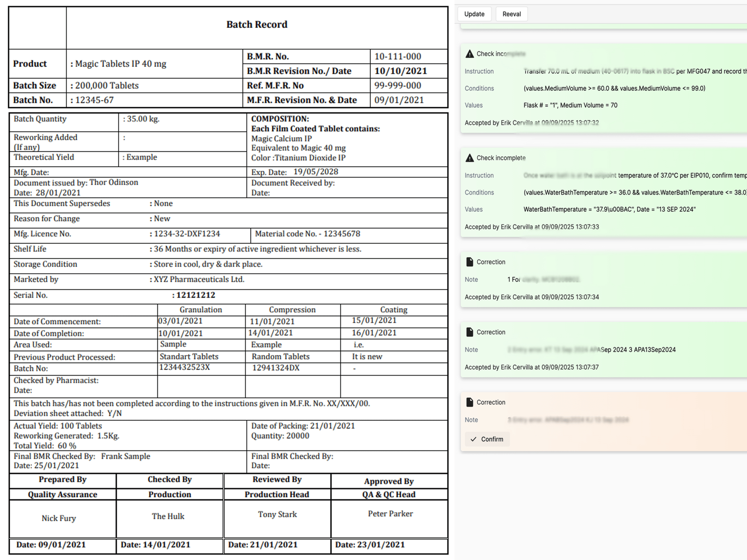Click the document icon on the first Correction card

click(x=469, y=262)
